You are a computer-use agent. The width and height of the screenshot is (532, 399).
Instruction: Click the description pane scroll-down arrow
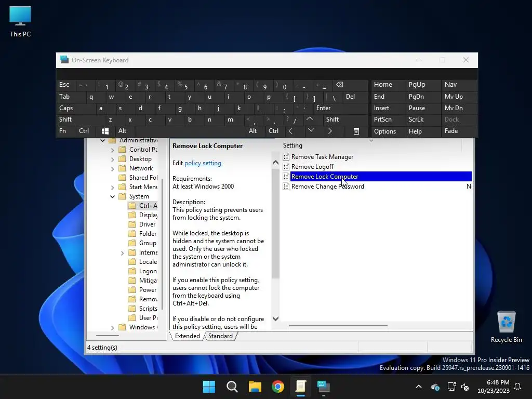click(275, 318)
